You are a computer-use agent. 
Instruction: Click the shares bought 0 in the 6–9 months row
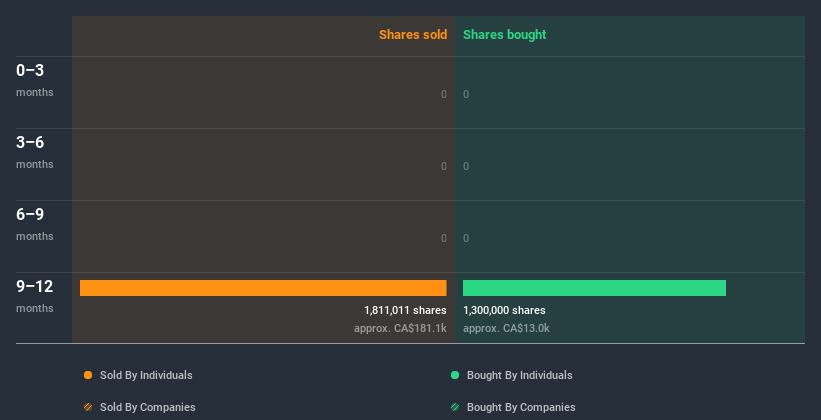pyautogui.click(x=466, y=238)
